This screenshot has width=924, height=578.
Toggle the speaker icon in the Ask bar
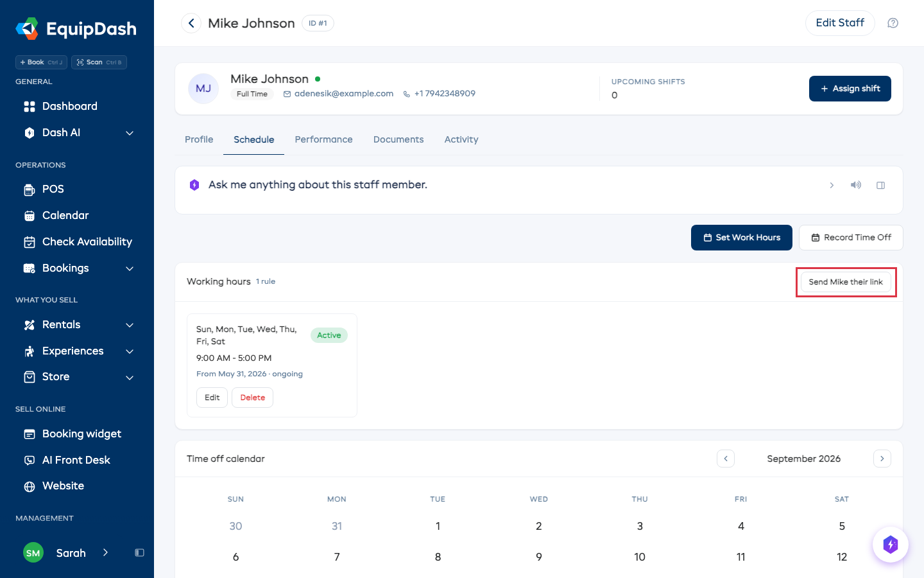tap(856, 185)
